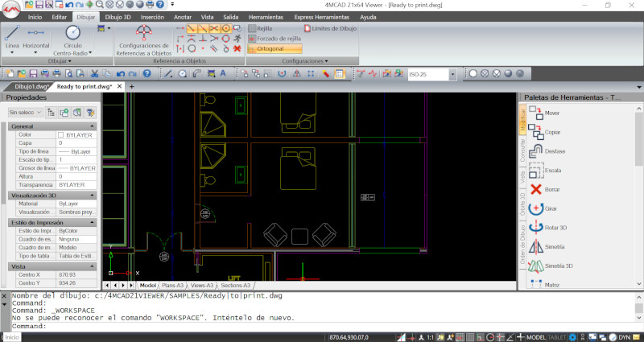Click the text 'A' tool in toolbar
This screenshot has width=644, height=342.
click(223, 73)
